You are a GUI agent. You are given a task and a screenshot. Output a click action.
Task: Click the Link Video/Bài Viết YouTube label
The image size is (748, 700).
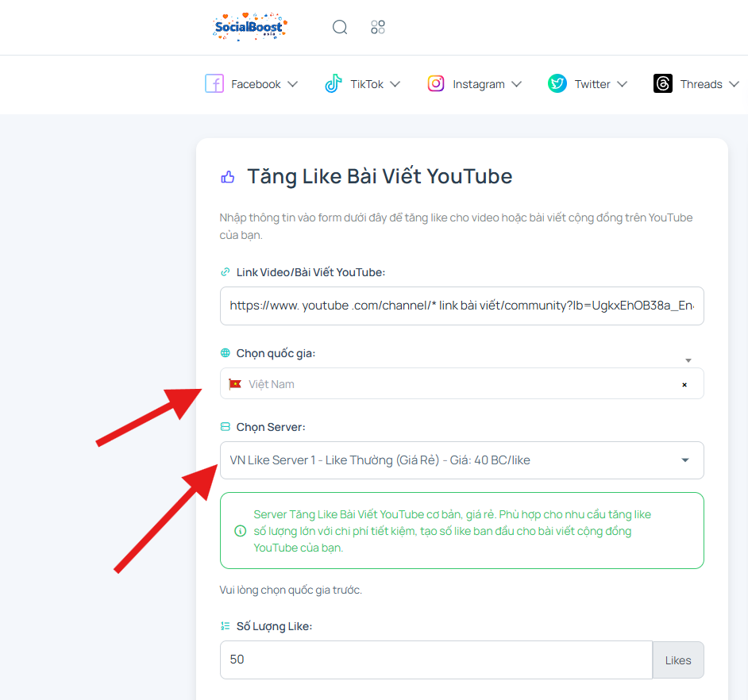310,272
